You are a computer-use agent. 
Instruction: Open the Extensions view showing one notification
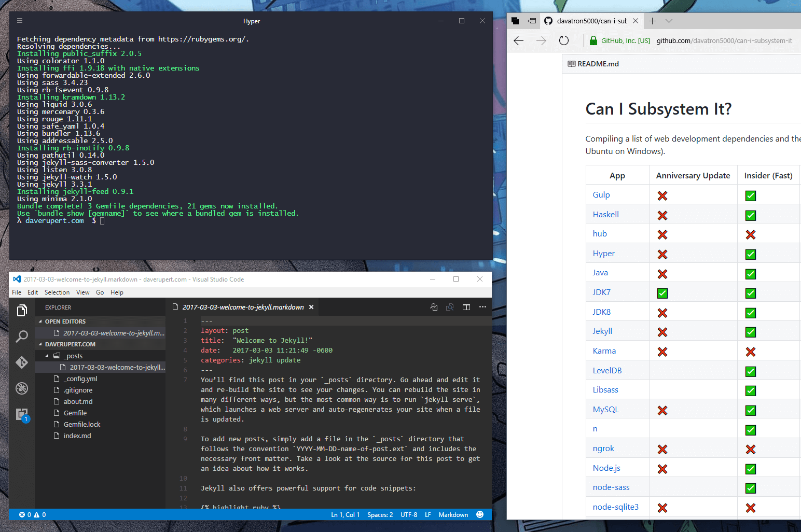pyautogui.click(x=22, y=413)
